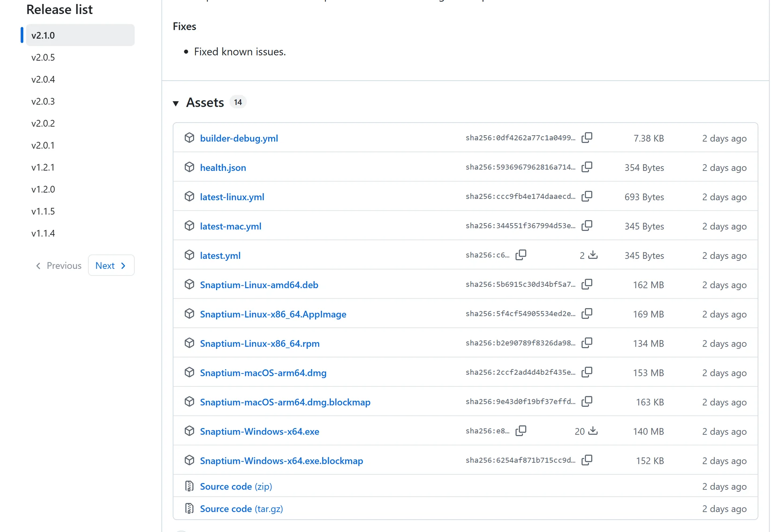Click the Release list heading
This screenshot has height=532, width=771.
(x=59, y=9)
